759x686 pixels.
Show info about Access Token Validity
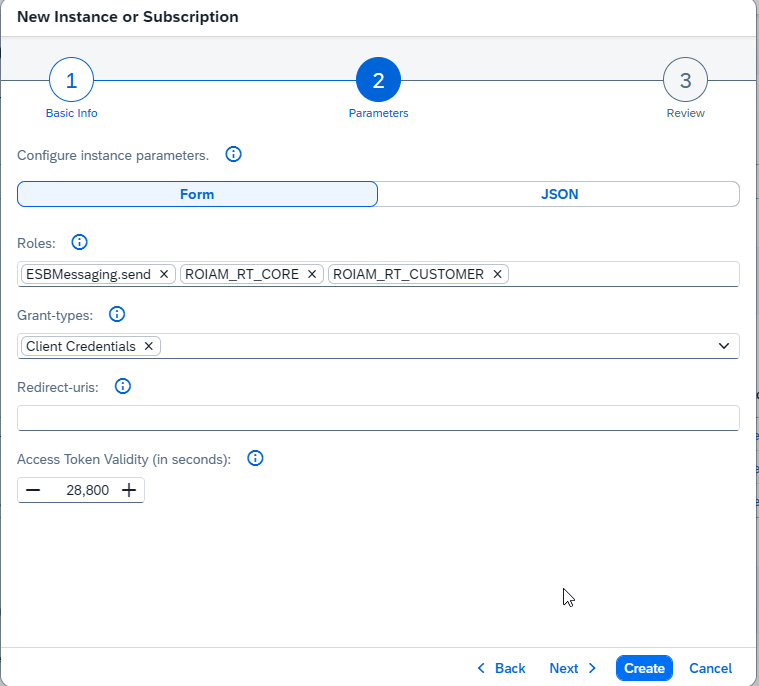[x=255, y=458]
